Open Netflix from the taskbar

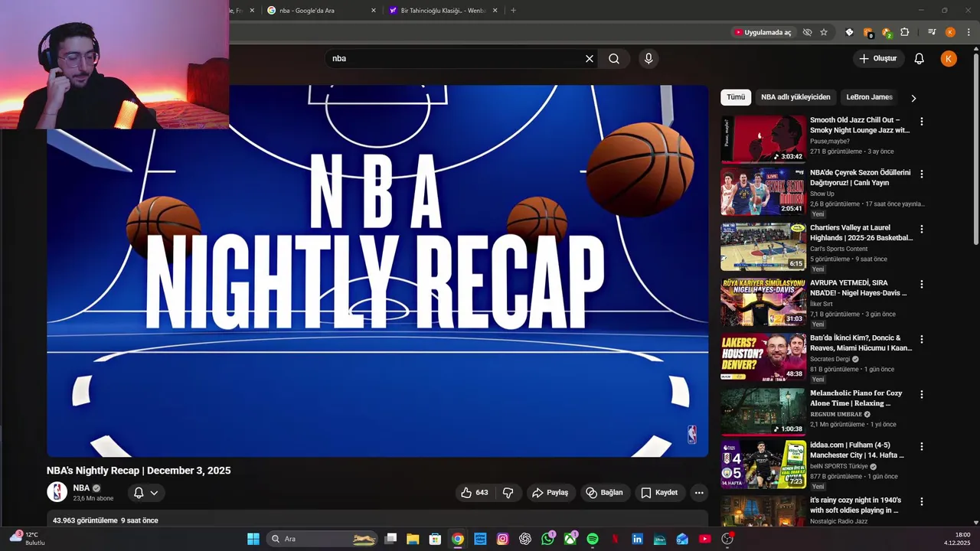(615, 539)
